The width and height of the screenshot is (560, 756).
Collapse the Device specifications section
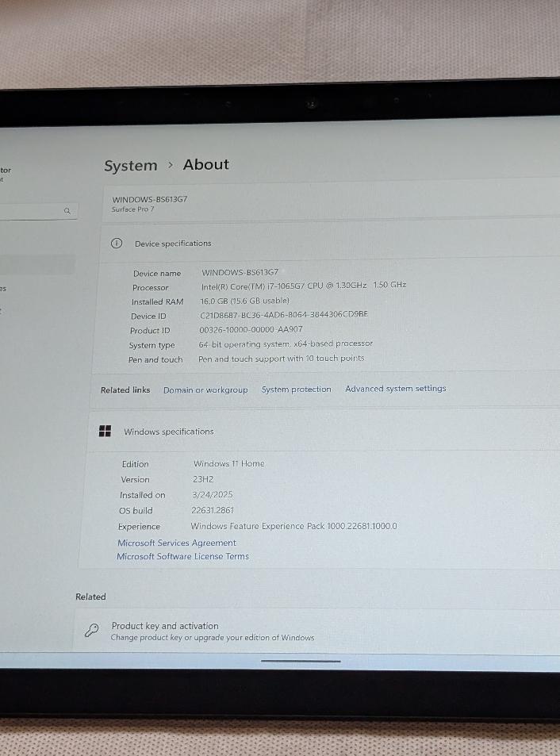[x=173, y=244]
